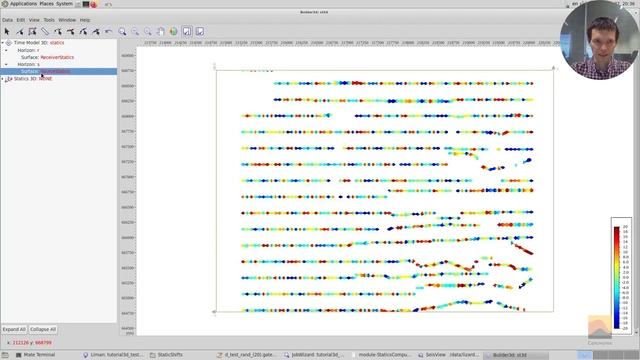
Task: Open the System menu in top panel
Action: tap(64, 4)
